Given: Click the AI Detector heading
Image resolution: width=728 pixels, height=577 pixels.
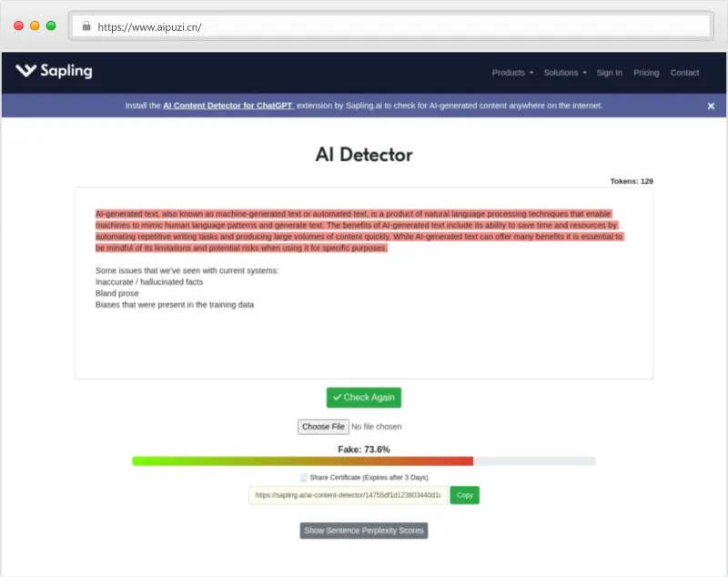Looking at the screenshot, I should click(363, 155).
